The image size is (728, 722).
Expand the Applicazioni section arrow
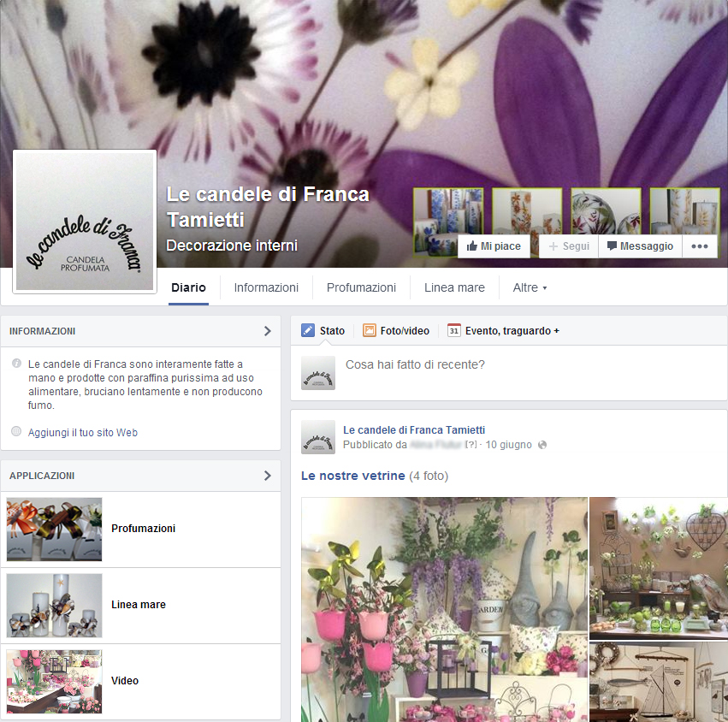[x=268, y=476]
